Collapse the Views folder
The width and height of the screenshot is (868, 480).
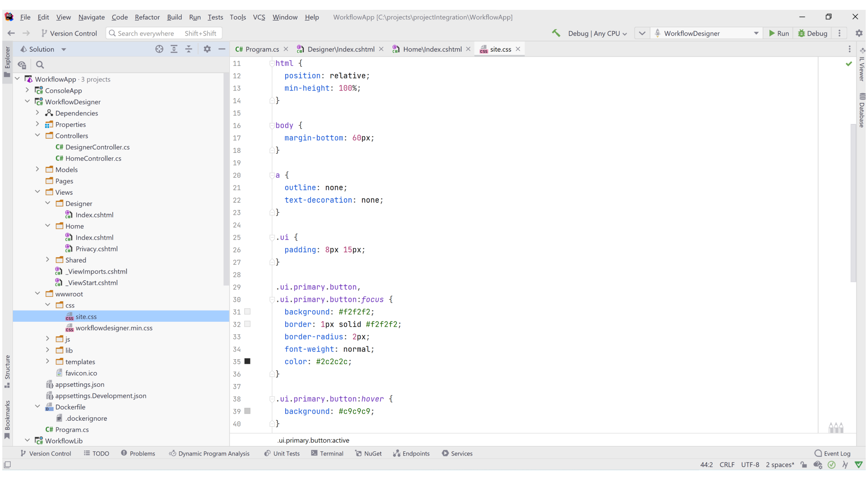coord(37,192)
